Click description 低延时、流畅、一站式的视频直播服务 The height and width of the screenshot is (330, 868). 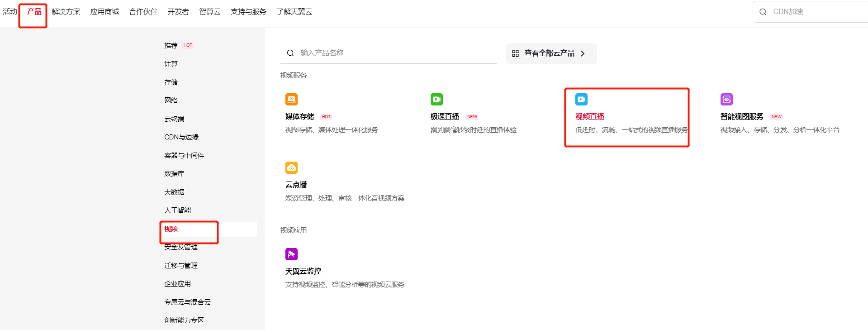click(631, 130)
